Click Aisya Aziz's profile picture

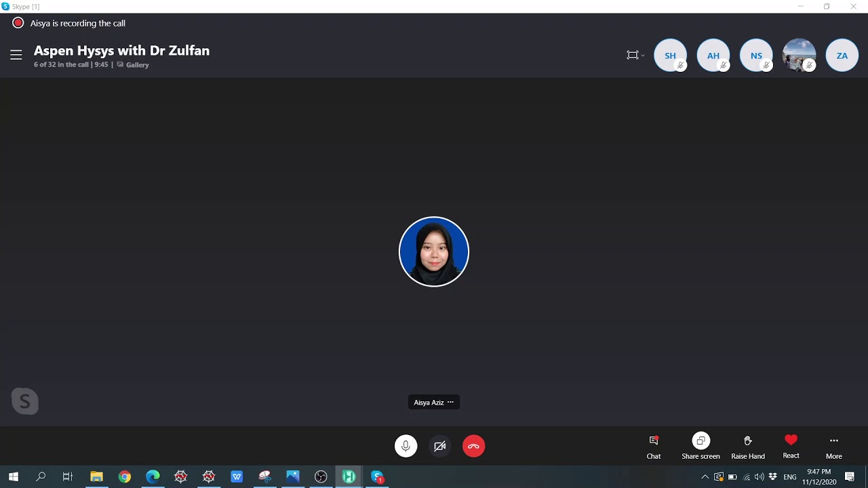tap(434, 251)
